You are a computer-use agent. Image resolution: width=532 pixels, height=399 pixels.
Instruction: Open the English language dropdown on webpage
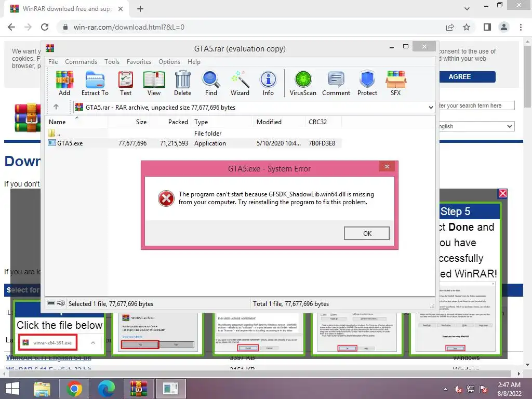pos(477,126)
